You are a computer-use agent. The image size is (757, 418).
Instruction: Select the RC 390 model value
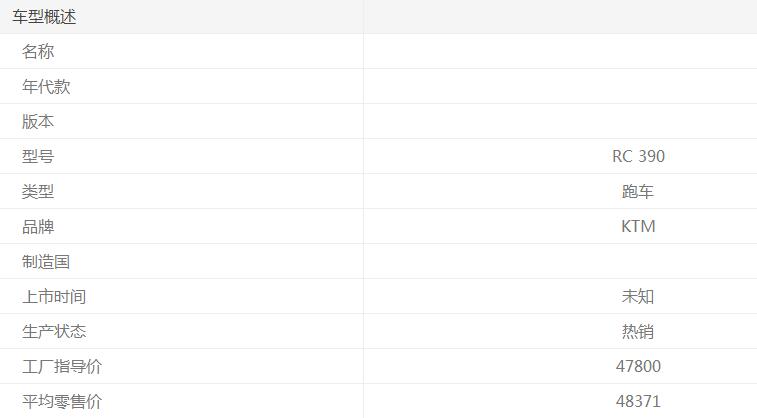pos(638,157)
